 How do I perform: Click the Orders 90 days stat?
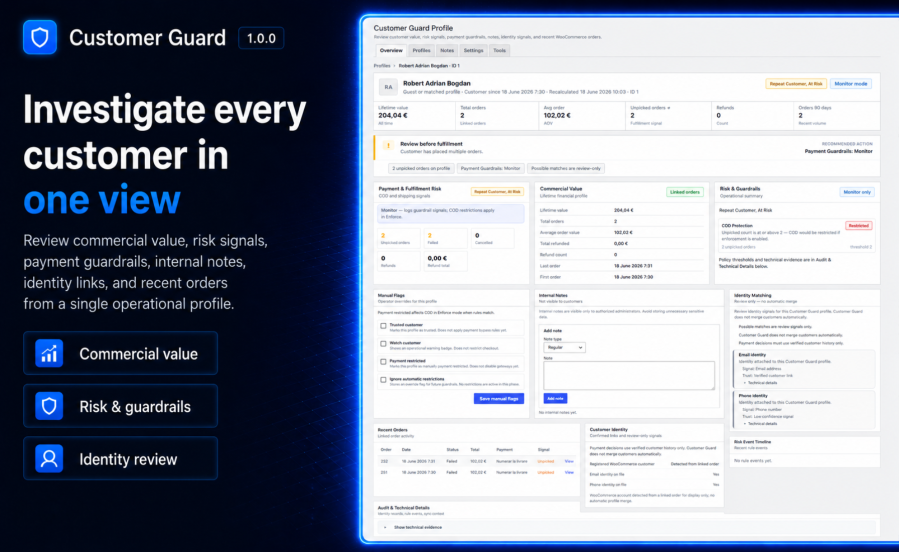pos(837,116)
